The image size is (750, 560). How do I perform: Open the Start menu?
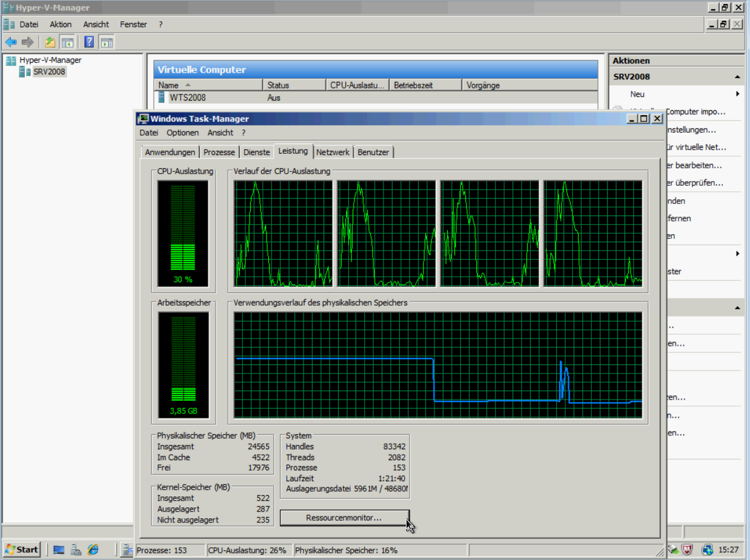(22, 550)
